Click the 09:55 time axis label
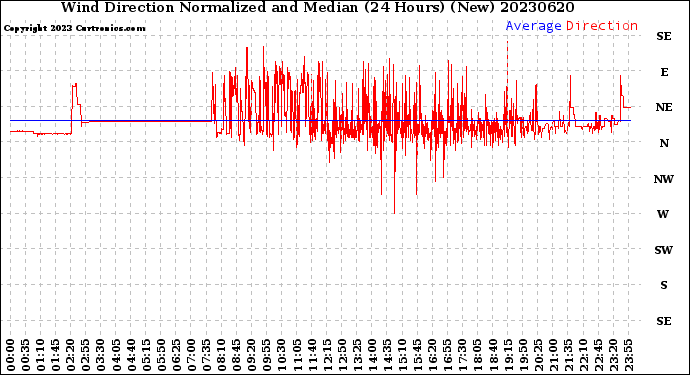 click(x=267, y=355)
